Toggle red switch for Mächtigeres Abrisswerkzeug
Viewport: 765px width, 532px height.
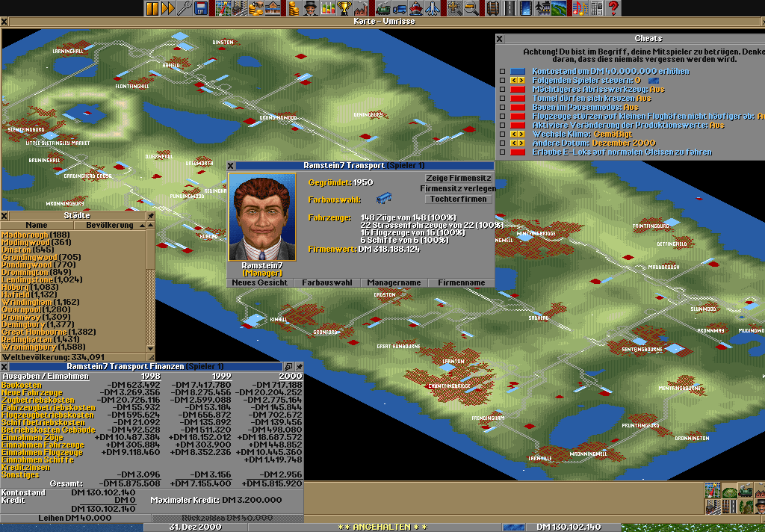518,90
